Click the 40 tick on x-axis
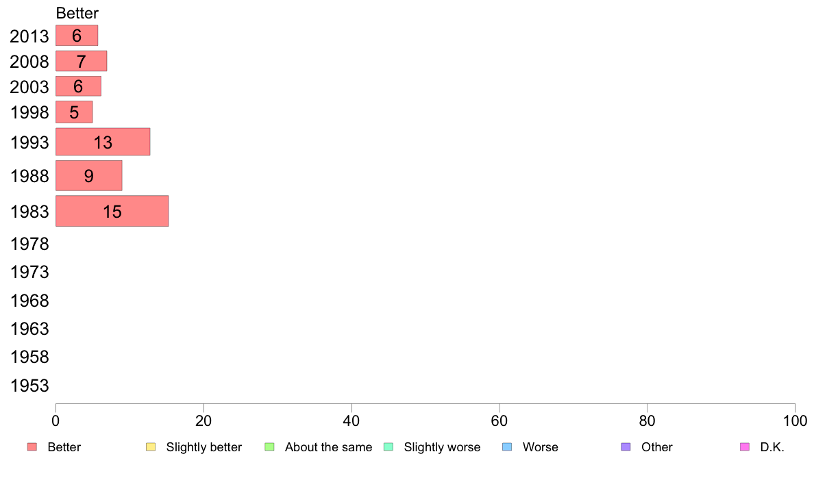 (x=351, y=421)
